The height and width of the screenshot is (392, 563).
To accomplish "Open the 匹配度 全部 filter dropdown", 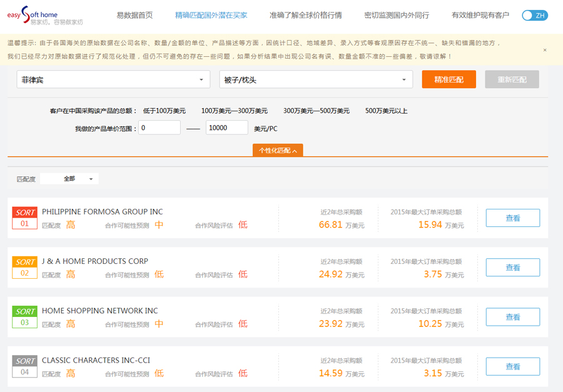I will 69,179.
